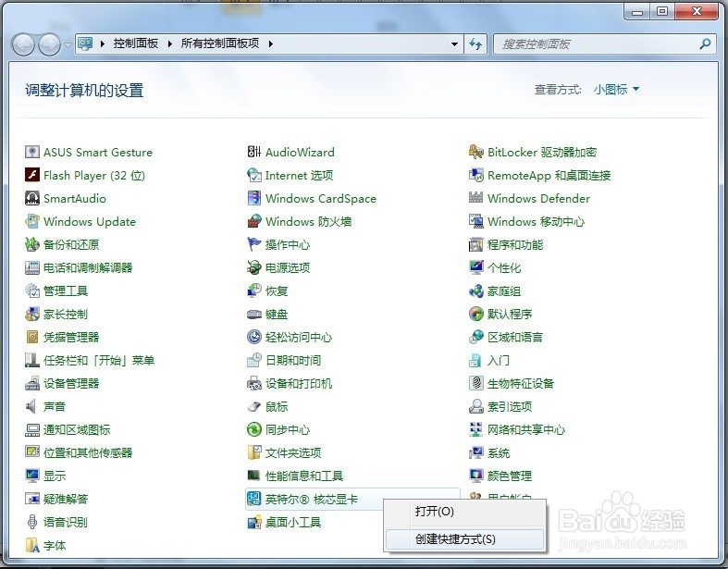Click the 操作中心 flag icon
The width and height of the screenshot is (728, 569).
click(254, 244)
